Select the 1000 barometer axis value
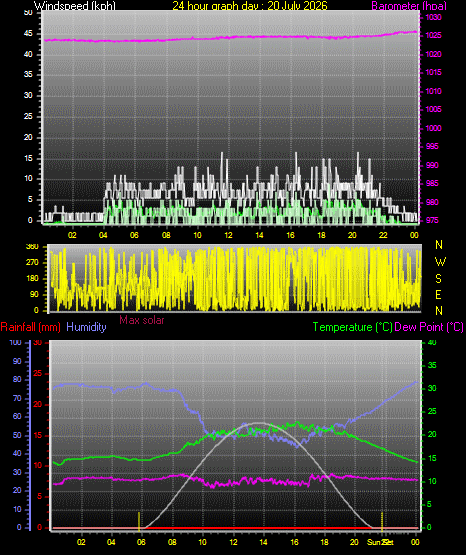This screenshot has height=555, width=466. tap(433, 128)
